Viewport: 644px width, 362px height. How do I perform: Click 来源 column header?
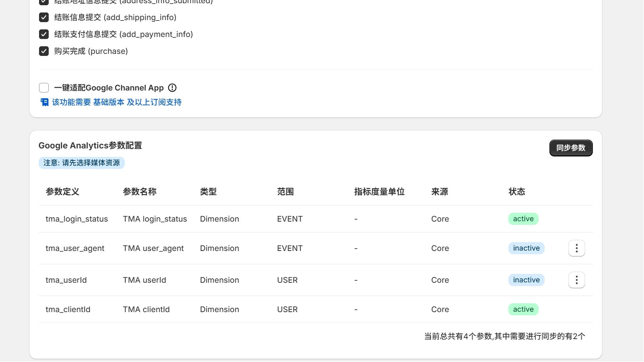pos(440,192)
